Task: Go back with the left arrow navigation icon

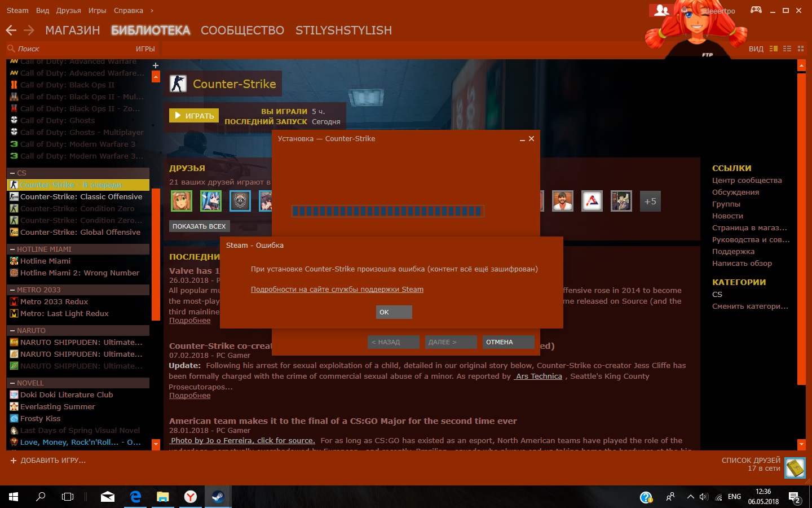Action: click(11, 30)
